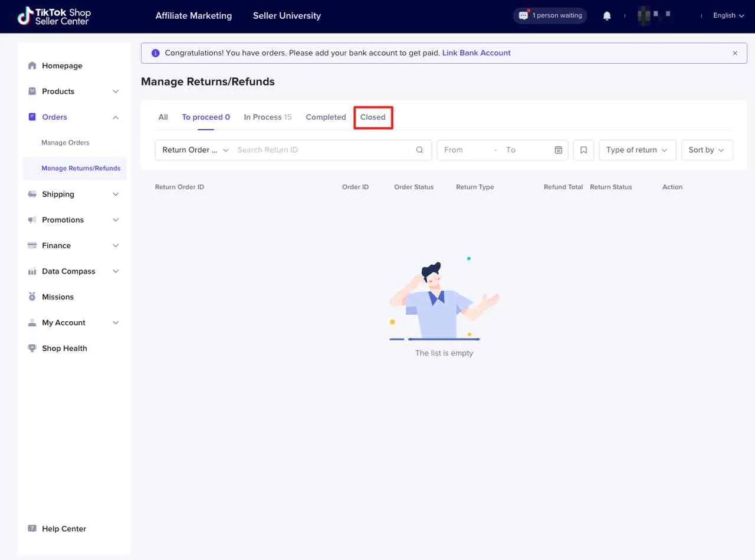Open the Type of return dropdown
Image resolution: width=755 pixels, height=560 pixels.
tap(636, 150)
